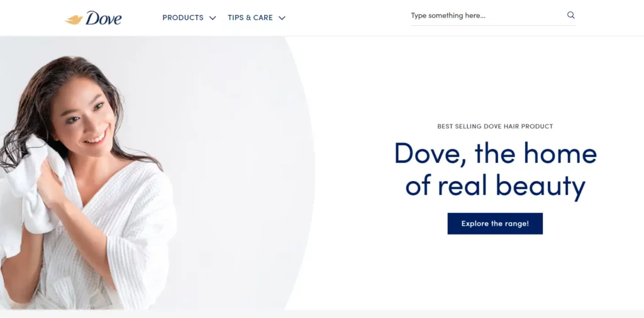This screenshot has height=318, width=644.
Task: Focus the "Type something here..." search field
Action: (487, 16)
